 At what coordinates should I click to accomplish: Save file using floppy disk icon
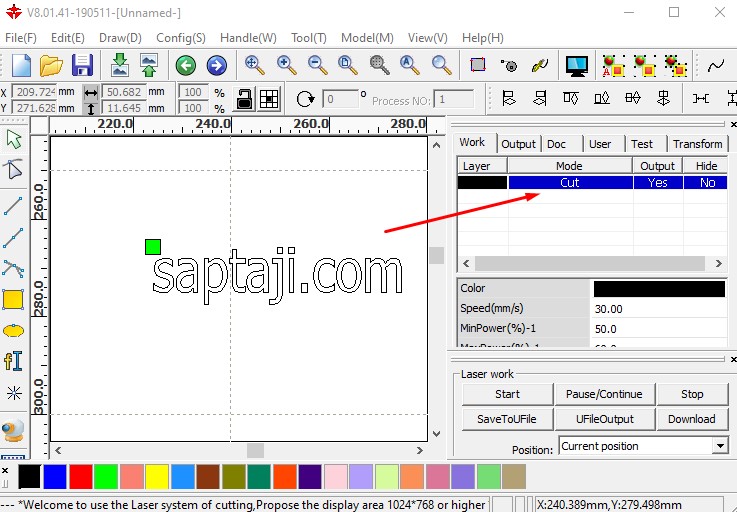pyautogui.click(x=82, y=65)
